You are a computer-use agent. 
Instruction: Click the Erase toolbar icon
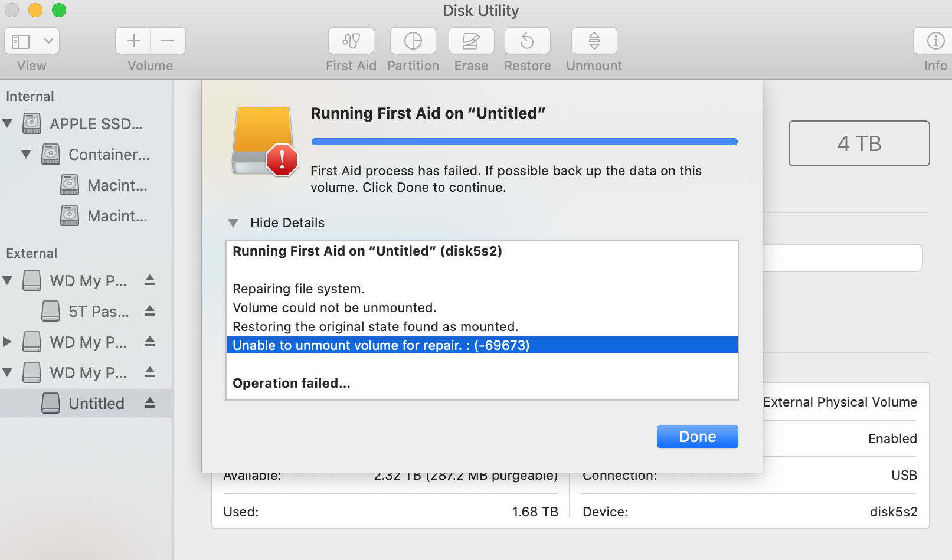point(471,41)
